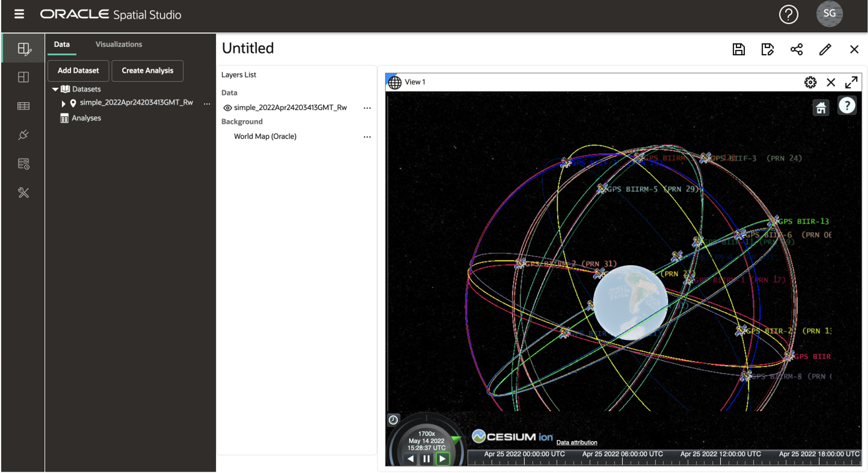Collapse the Datasets tree node
Screen dimensions: 868x473
click(x=55, y=89)
